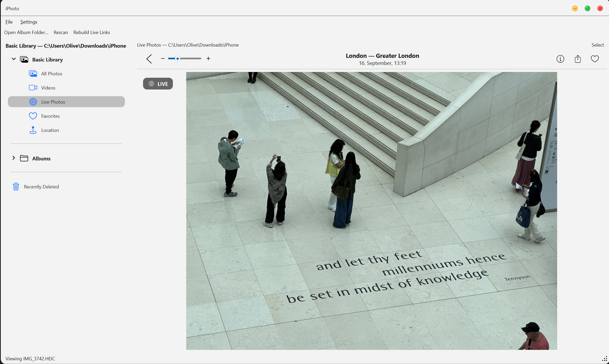Click the Rescan button

coord(61,32)
